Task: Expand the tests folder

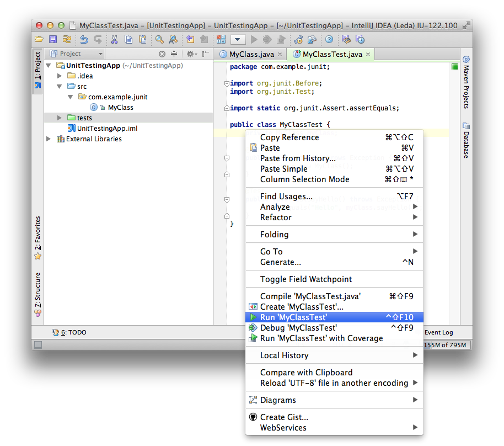Action: 59,118
